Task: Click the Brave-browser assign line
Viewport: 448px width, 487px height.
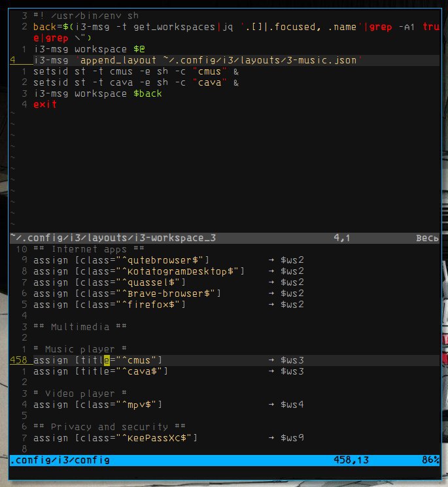Action: click(x=168, y=294)
